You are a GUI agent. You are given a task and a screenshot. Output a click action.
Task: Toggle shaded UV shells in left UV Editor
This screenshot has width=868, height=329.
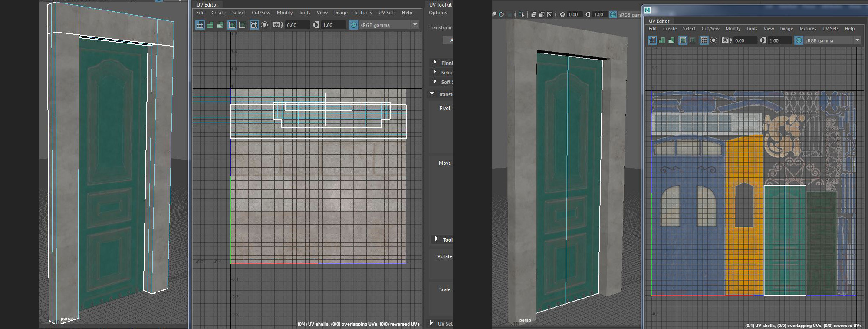[x=210, y=25]
